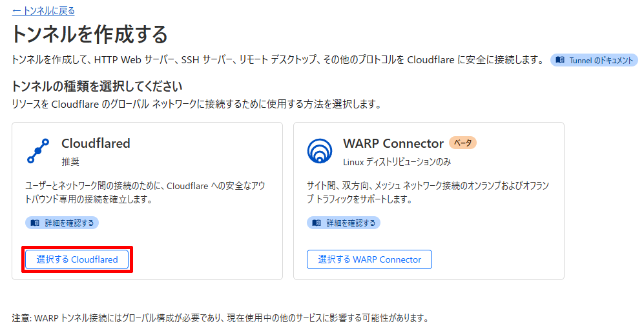Click the Cloudflared tunnel connector icon
The image size is (644, 333).
[x=38, y=150]
